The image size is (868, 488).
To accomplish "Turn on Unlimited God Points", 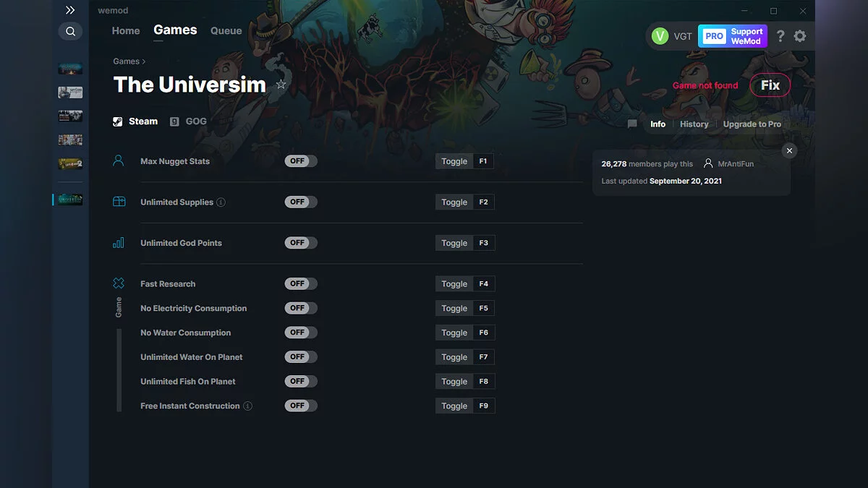I will [x=300, y=242].
